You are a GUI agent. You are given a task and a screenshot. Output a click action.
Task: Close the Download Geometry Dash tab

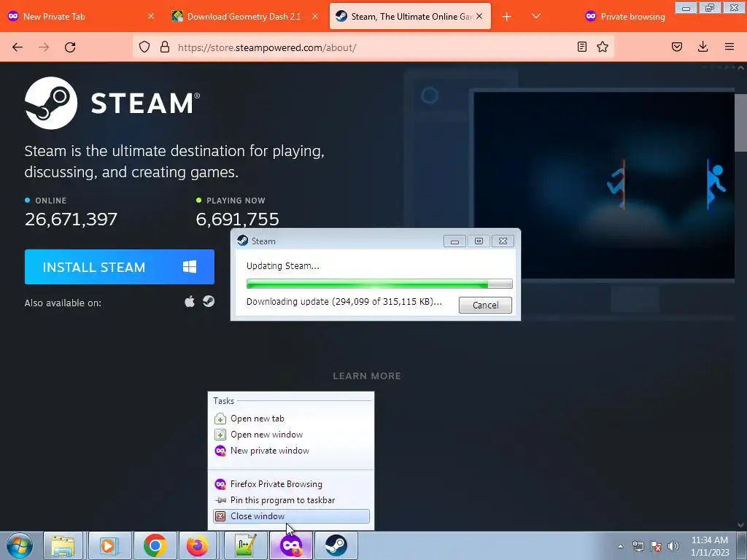coord(315,16)
